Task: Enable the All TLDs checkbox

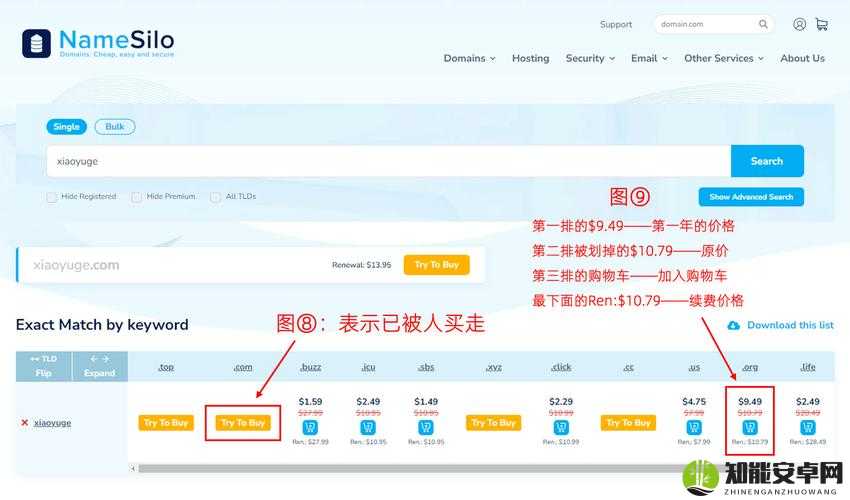Action: pos(215,197)
